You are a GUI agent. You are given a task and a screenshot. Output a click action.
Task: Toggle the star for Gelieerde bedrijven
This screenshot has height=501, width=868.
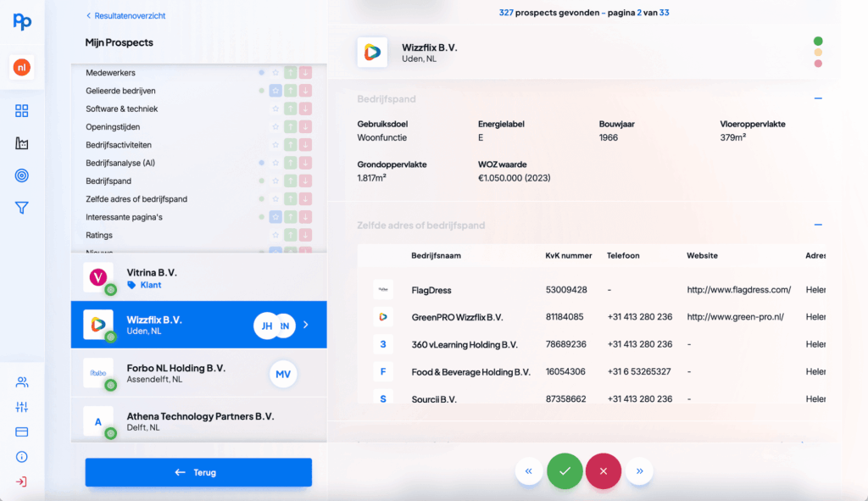(x=275, y=91)
